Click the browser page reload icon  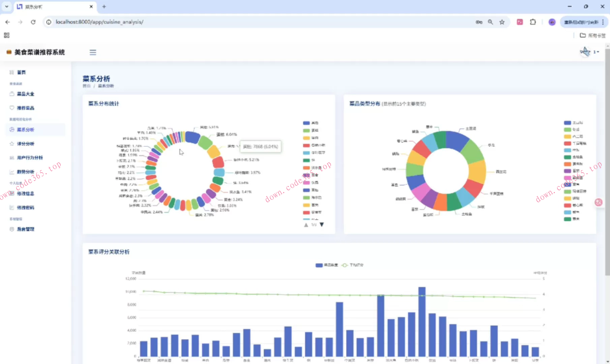(x=33, y=22)
